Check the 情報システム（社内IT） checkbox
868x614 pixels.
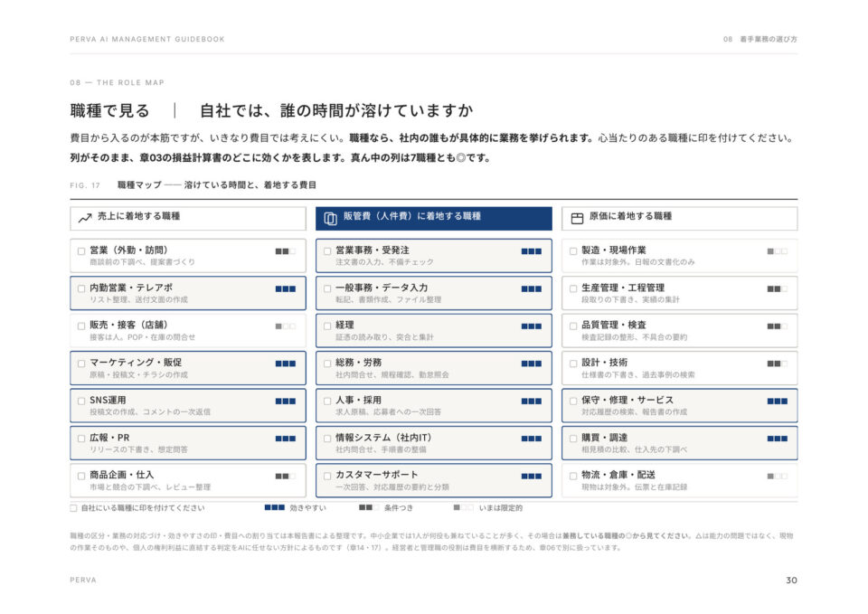(327, 439)
